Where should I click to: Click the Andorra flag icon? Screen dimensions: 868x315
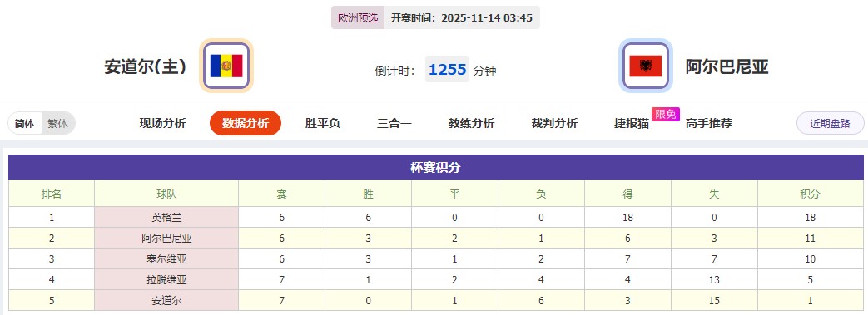(x=226, y=66)
